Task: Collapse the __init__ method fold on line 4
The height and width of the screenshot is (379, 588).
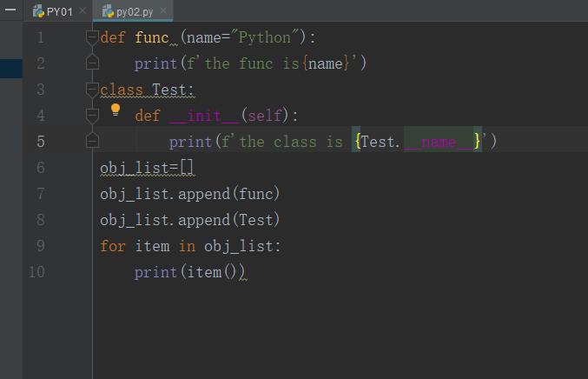Action: pos(92,116)
